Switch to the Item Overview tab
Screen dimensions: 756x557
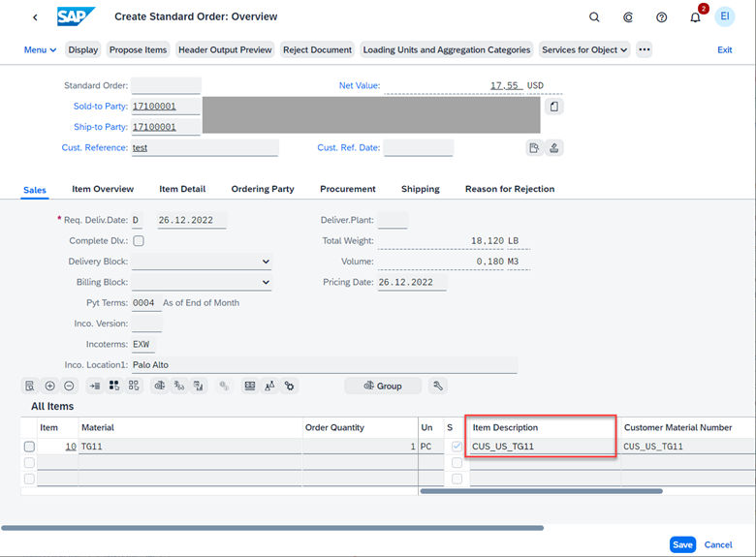tap(103, 189)
